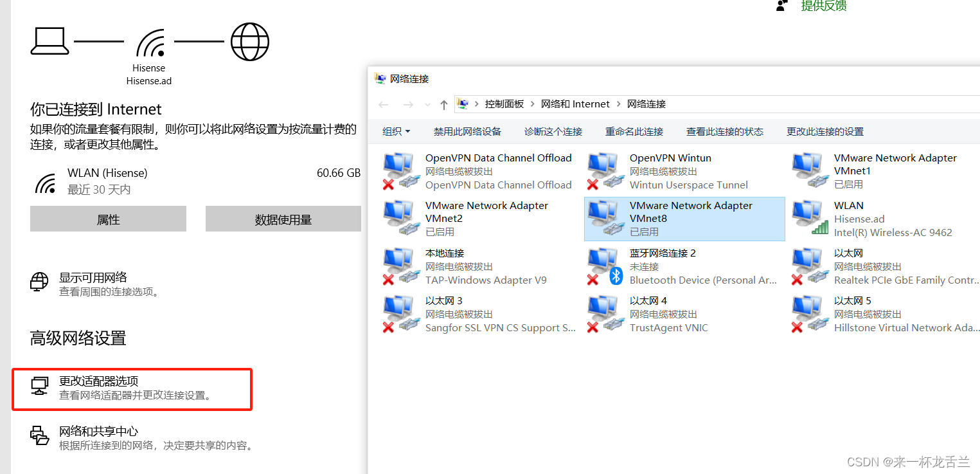The image size is (980, 474).
Task: Click the 属性 button
Action: 108,219
